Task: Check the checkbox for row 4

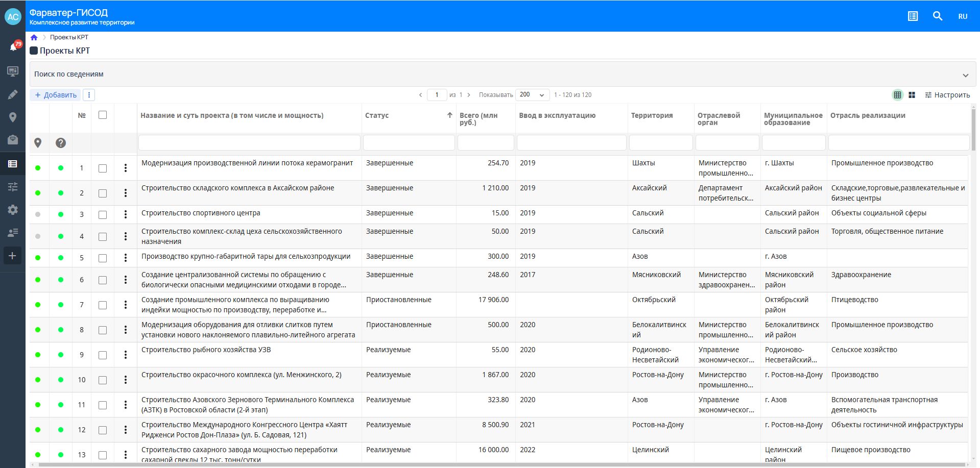Action: coord(103,237)
